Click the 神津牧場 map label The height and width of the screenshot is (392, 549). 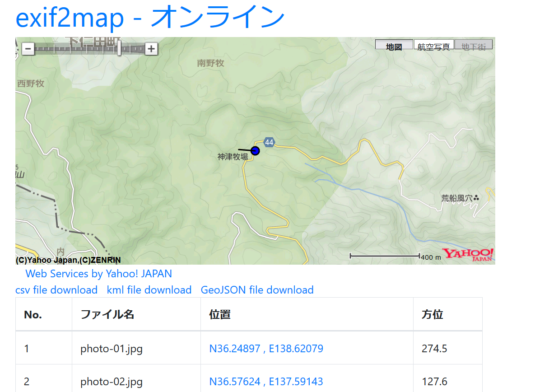point(232,157)
